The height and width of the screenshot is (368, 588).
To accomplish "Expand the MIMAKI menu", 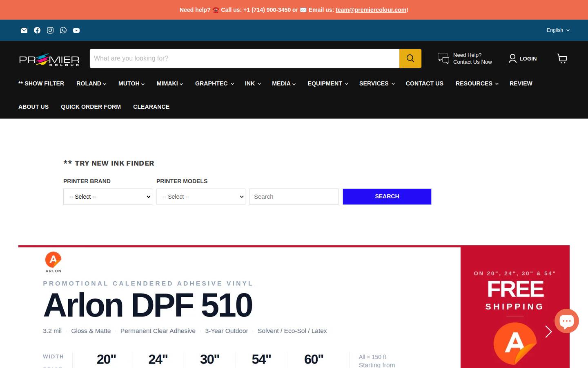I will 170,83.
